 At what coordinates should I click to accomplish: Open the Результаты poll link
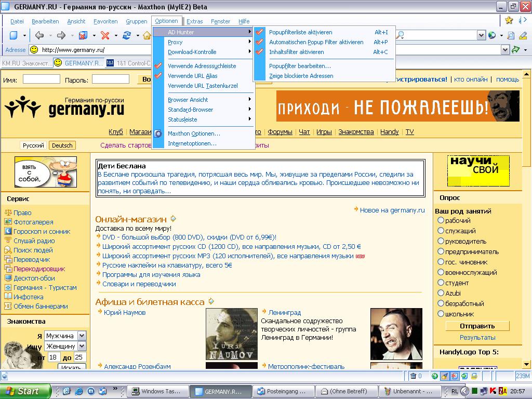[477, 338]
